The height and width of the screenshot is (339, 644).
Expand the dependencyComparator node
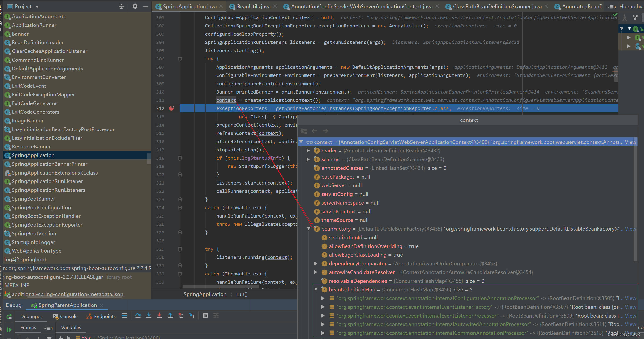pos(316,263)
